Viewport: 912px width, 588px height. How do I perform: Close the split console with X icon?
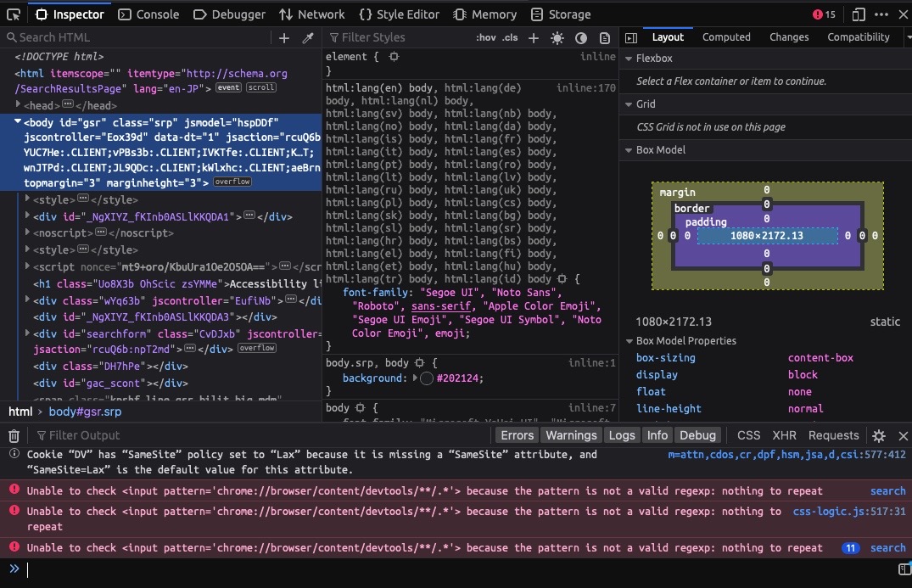[x=903, y=435]
